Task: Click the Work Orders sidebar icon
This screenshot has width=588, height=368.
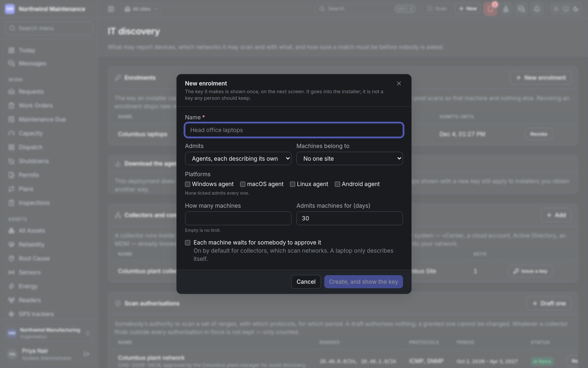Action: pyautogui.click(x=11, y=106)
